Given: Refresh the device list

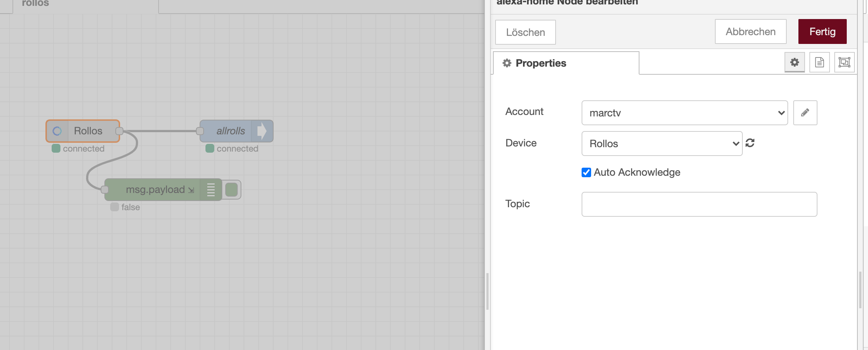Looking at the screenshot, I should tap(750, 143).
